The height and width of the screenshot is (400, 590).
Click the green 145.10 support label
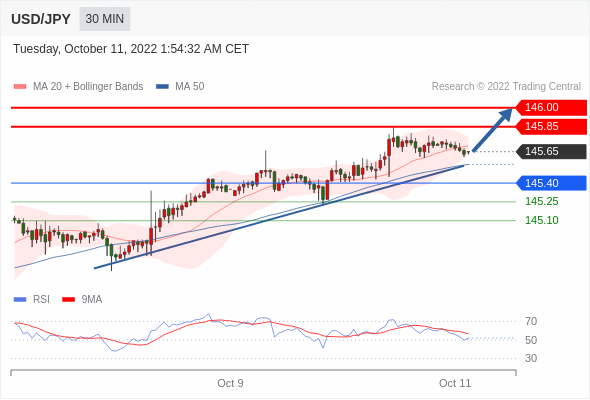(x=542, y=221)
